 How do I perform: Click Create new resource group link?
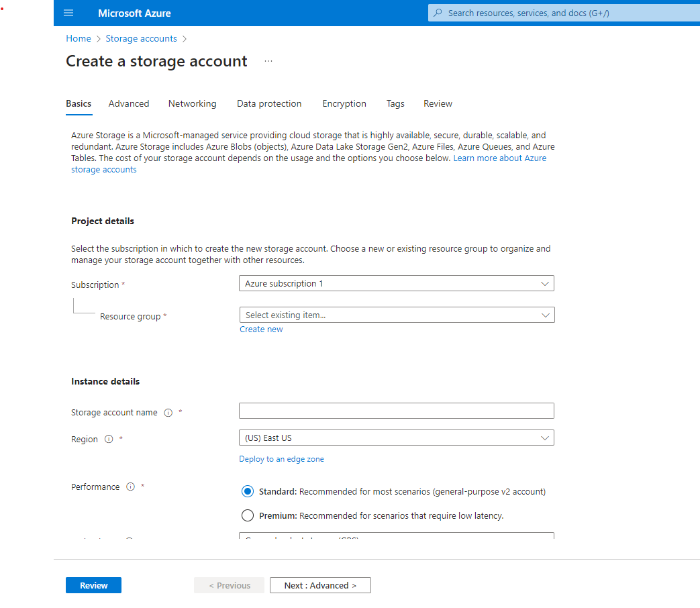click(261, 329)
